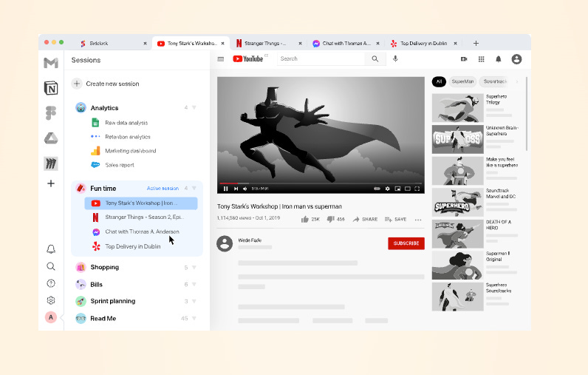Image resolution: width=588 pixels, height=375 pixels.
Task: Collapse the Fun time session
Action: pyautogui.click(x=194, y=188)
